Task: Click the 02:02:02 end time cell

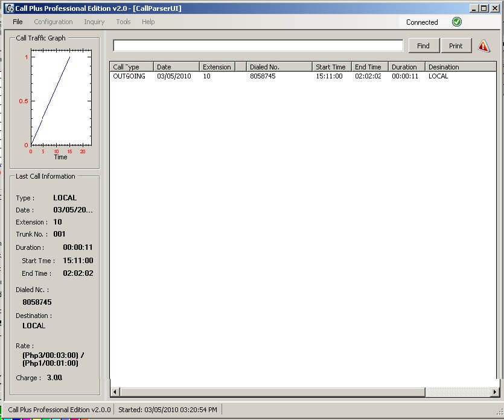Action: pos(368,76)
